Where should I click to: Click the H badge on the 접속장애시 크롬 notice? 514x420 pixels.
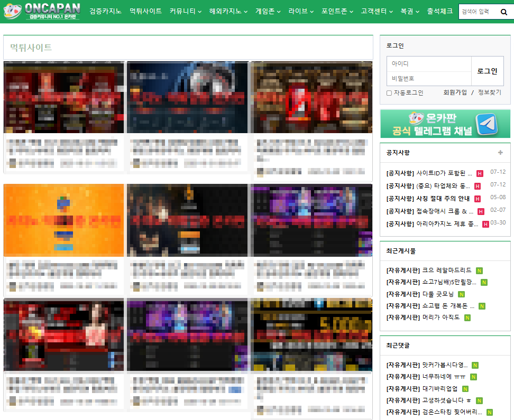[481, 211]
